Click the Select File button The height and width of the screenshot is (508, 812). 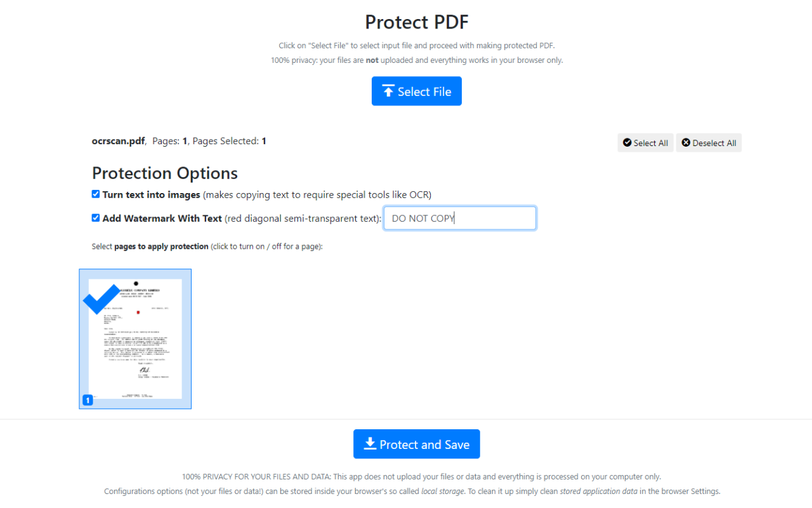416,91
